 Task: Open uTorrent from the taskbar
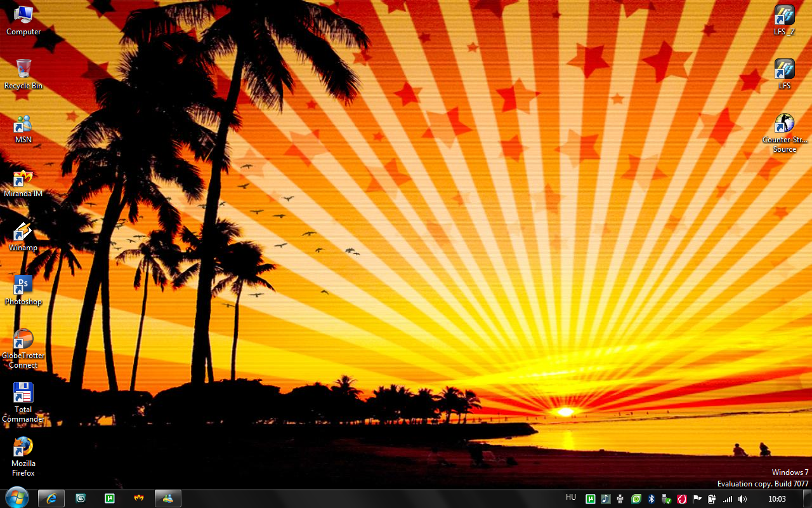click(x=110, y=498)
